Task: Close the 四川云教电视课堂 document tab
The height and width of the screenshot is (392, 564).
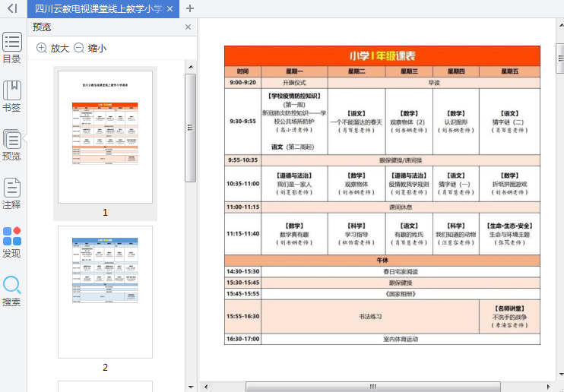Action: pos(170,9)
